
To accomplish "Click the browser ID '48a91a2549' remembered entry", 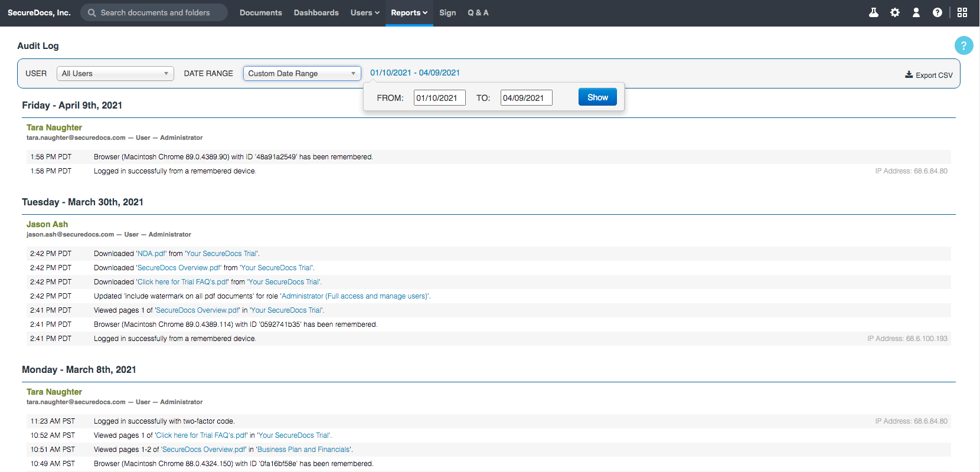I will (233, 157).
